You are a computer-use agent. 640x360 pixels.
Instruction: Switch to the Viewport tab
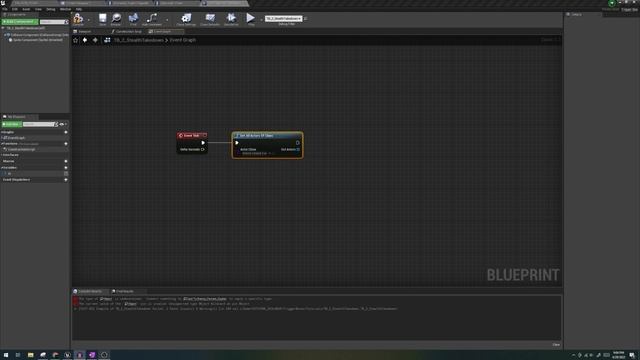tap(85, 31)
